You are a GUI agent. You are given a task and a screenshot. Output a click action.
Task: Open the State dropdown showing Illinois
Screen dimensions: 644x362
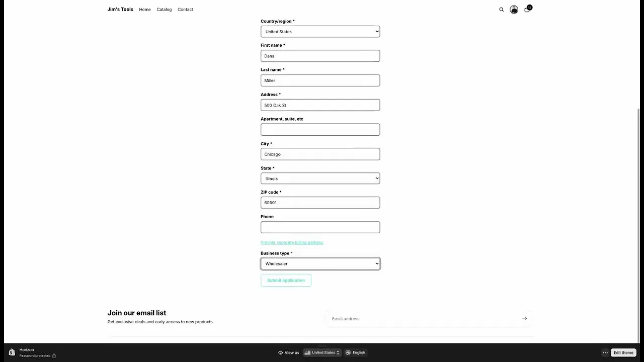[x=320, y=178]
